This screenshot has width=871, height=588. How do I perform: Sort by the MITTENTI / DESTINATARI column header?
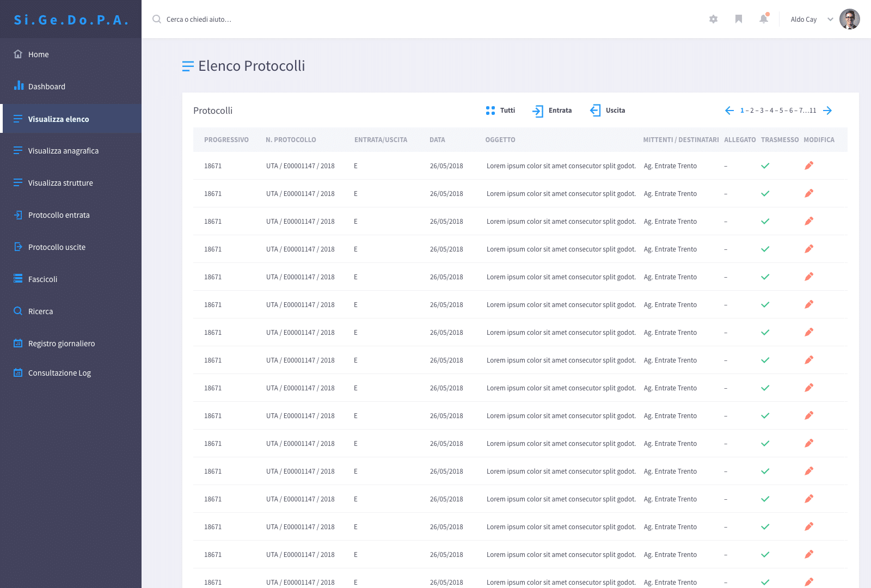[681, 140]
